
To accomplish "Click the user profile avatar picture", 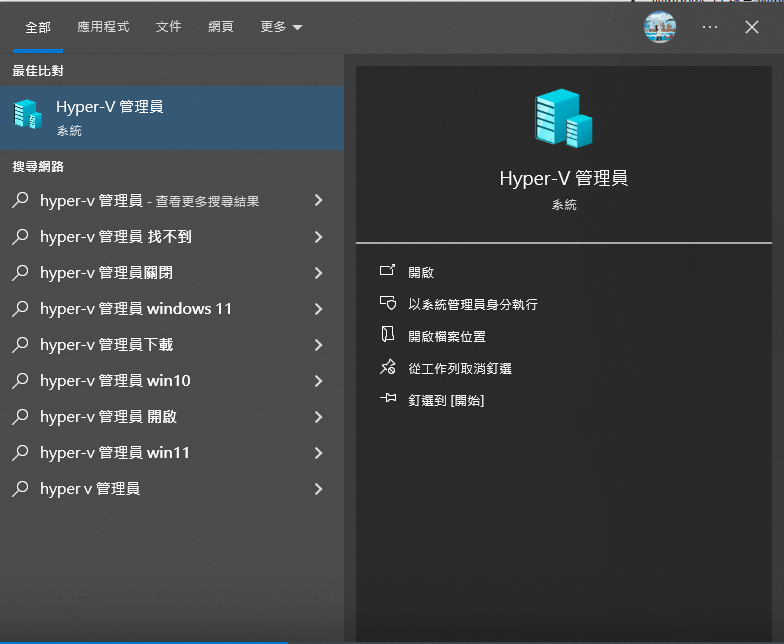I will [x=660, y=27].
